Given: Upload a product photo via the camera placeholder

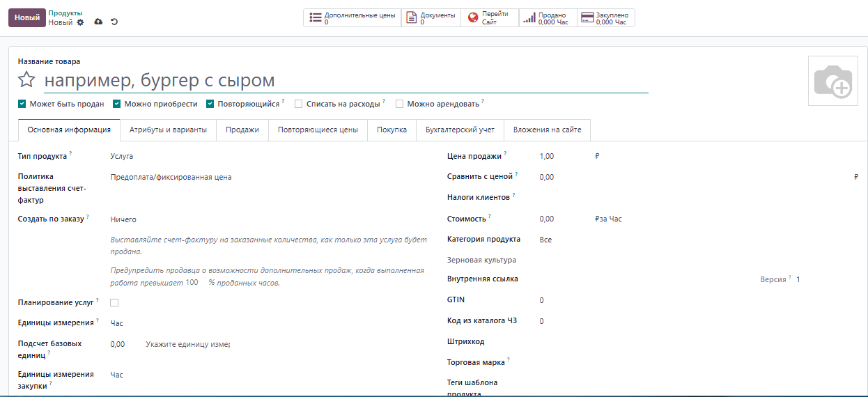Looking at the screenshot, I should [833, 81].
